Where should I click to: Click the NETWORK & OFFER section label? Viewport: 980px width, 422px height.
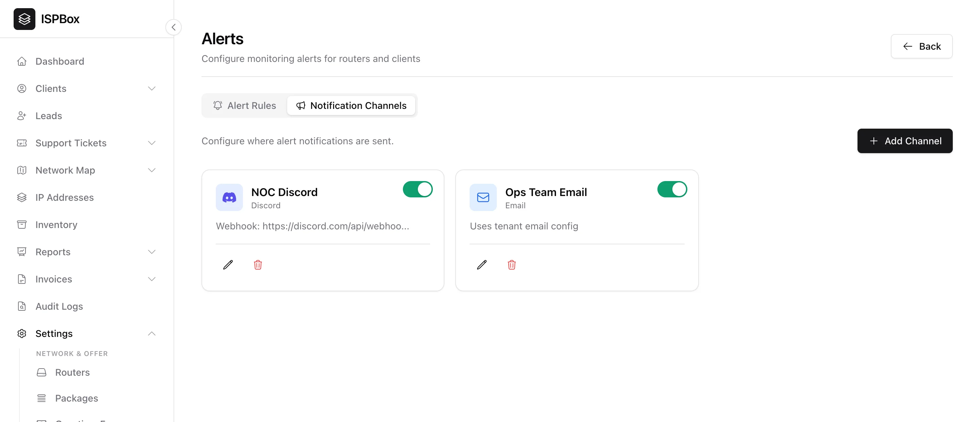click(x=72, y=354)
